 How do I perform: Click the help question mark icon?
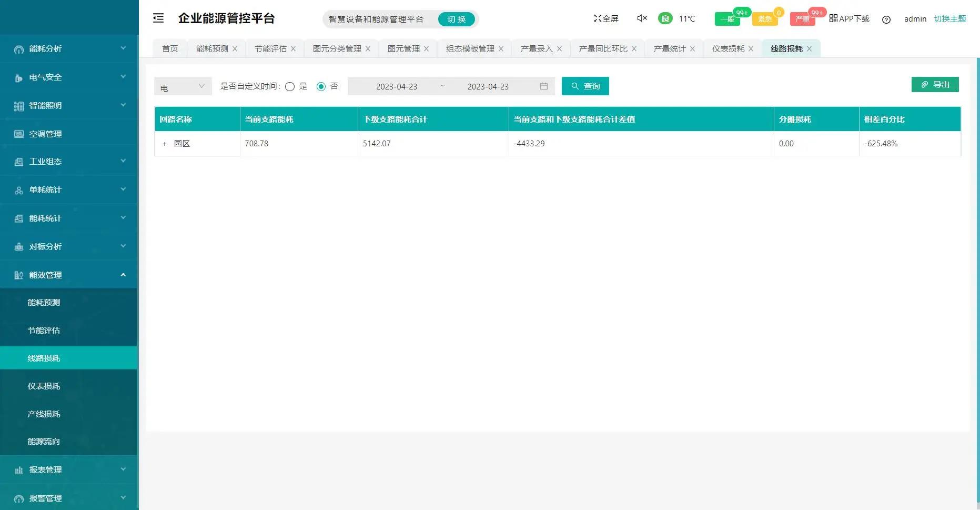tap(886, 19)
